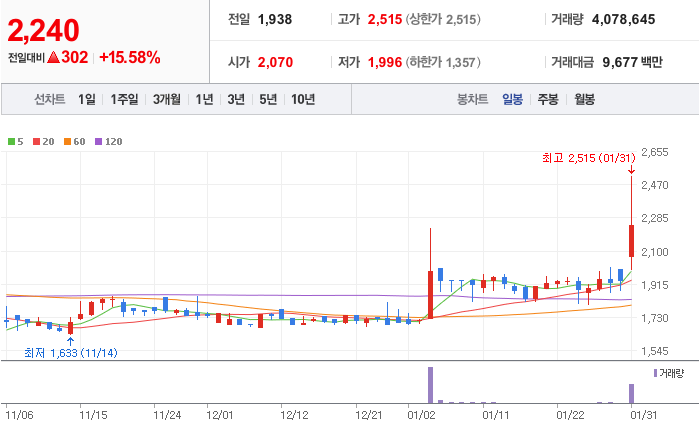
Task: Click the 01/22 date axis label
Action: [x=570, y=415]
